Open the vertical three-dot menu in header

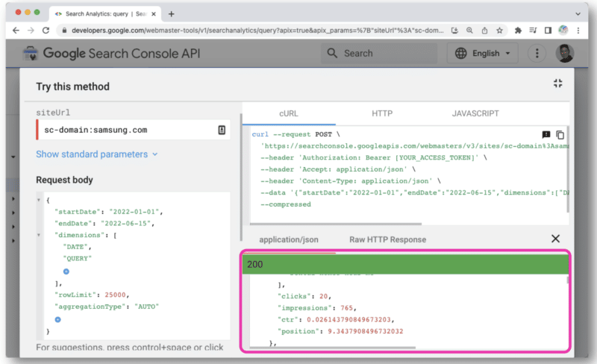[x=537, y=54]
